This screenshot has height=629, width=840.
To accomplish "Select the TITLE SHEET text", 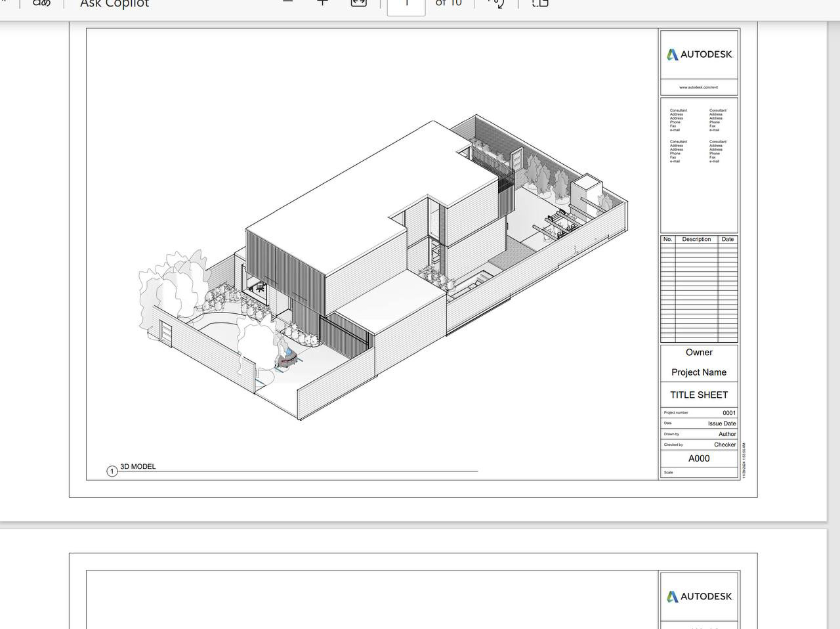I will click(699, 395).
